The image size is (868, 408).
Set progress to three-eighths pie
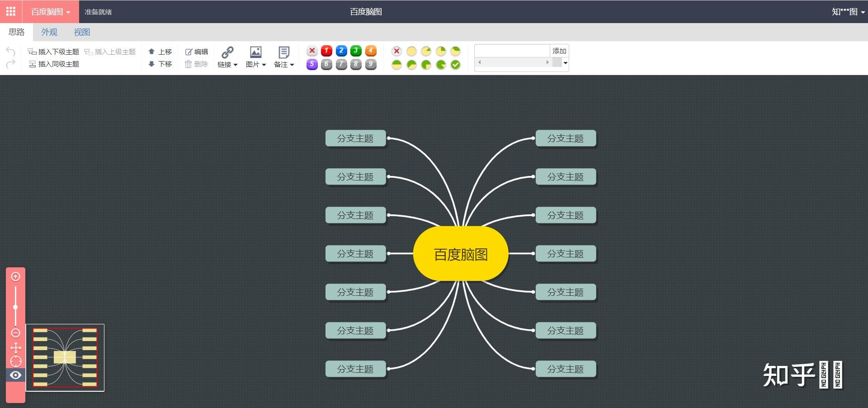tap(455, 51)
